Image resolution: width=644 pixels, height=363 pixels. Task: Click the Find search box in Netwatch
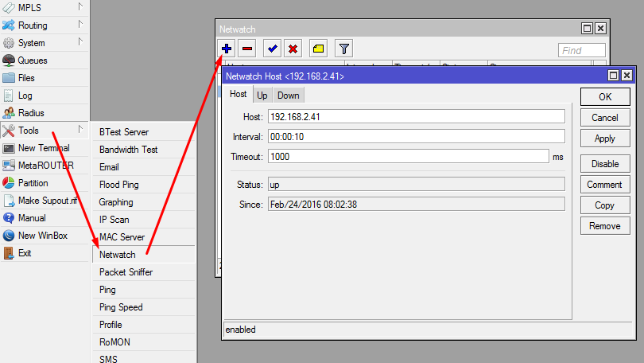click(581, 50)
